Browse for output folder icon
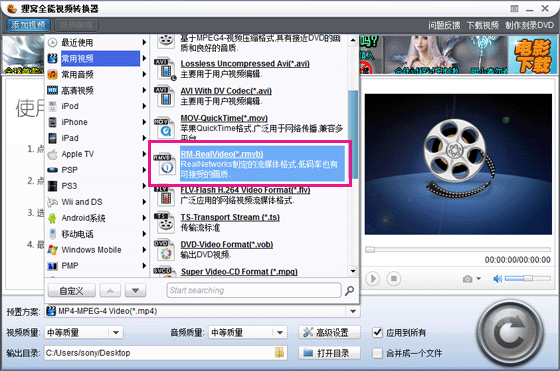 point(279,353)
